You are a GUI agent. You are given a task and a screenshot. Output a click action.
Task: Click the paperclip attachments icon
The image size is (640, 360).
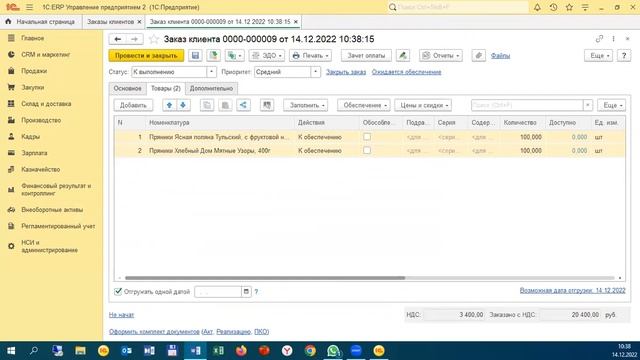pyautogui.click(x=478, y=56)
